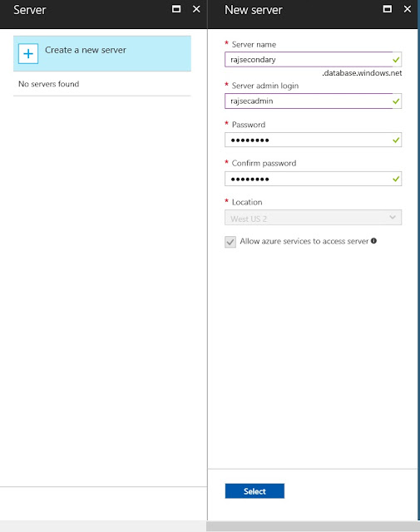Click green checkmark in Password field
The image size is (420, 532).
click(x=396, y=140)
